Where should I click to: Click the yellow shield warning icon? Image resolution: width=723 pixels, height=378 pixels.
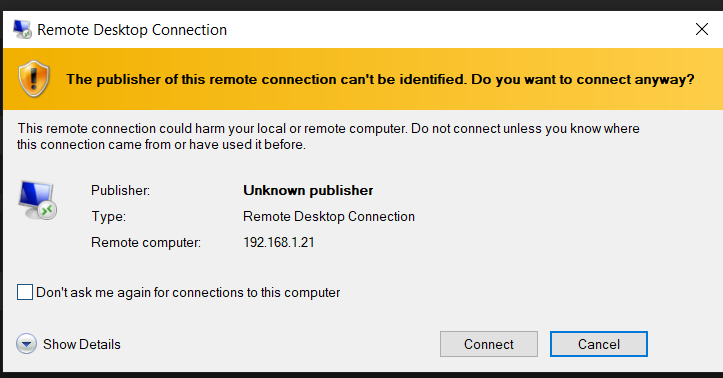[x=34, y=79]
